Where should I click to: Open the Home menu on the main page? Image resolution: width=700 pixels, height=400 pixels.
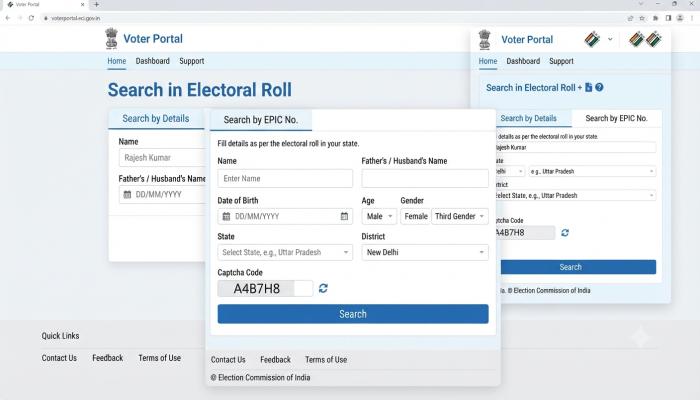(x=117, y=61)
